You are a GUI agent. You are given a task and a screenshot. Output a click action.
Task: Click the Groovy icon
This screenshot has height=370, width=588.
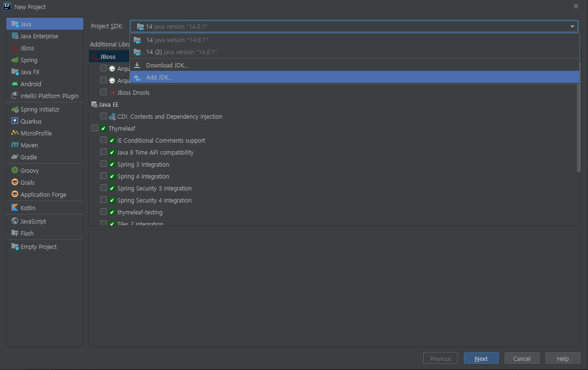[x=15, y=170]
